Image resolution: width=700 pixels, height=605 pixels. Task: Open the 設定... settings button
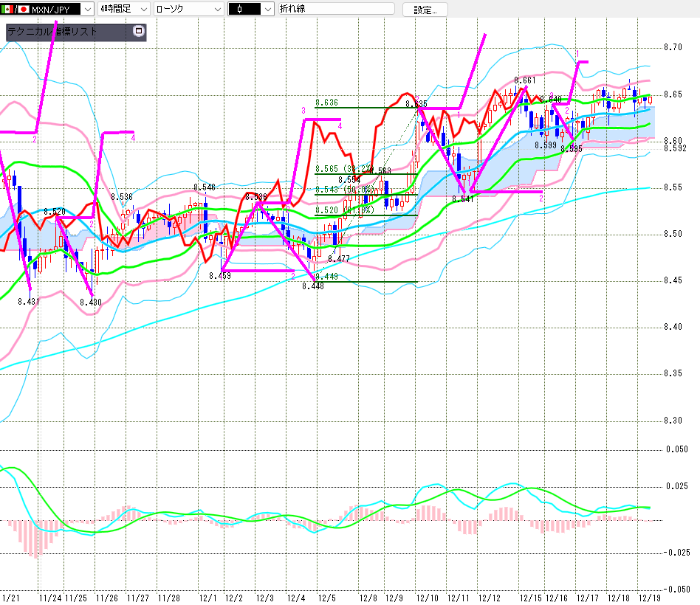(x=425, y=10)
